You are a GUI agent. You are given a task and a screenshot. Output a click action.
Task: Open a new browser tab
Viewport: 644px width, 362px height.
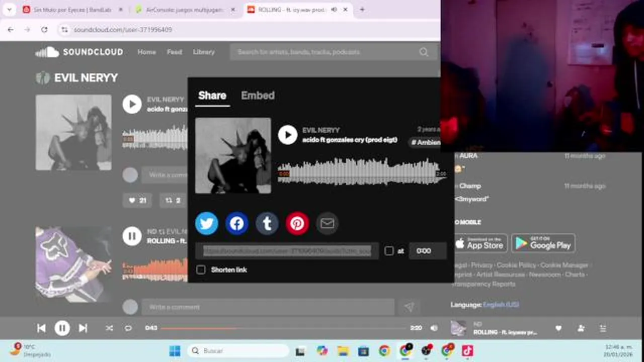click(362, 10)
